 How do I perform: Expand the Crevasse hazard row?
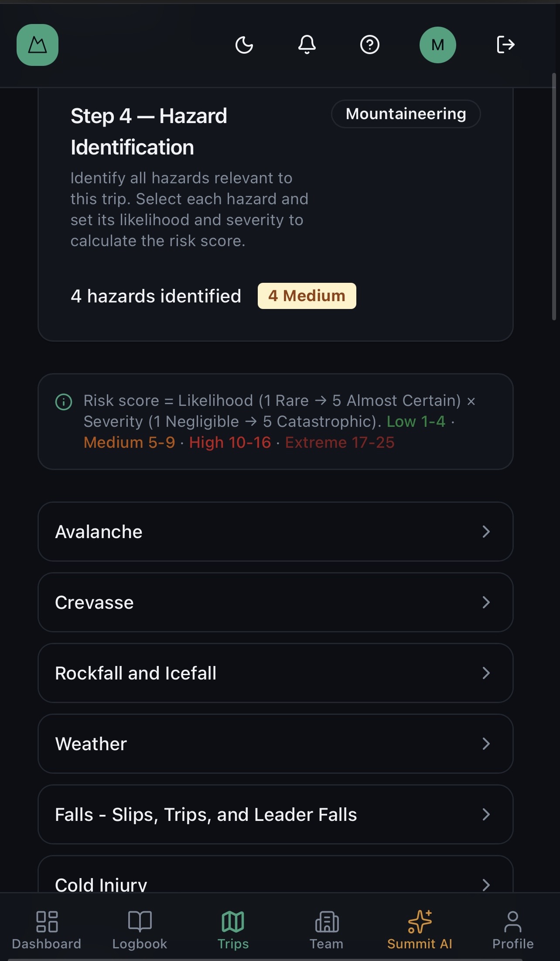[276, 602]
